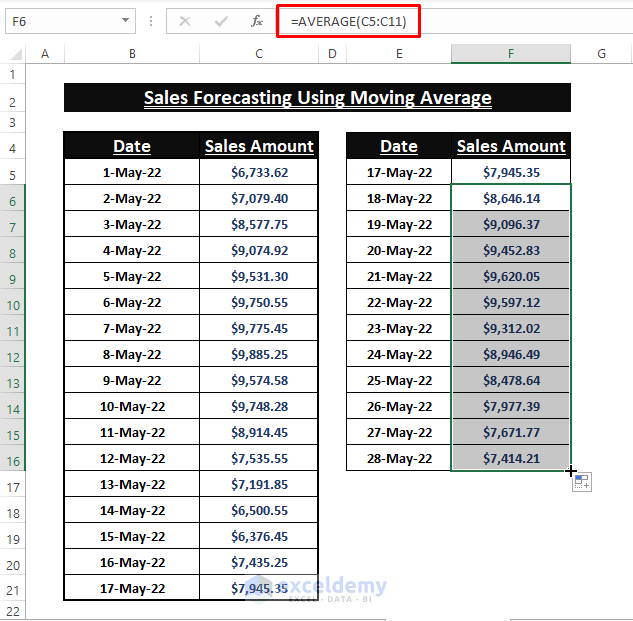
Task: Expand the Name Box dropdown arrow
Action: click(126, 21)
